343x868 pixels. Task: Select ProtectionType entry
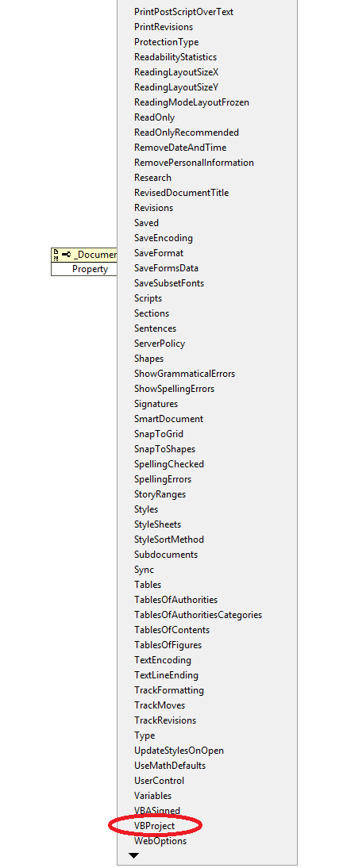[x=166, y=42]
